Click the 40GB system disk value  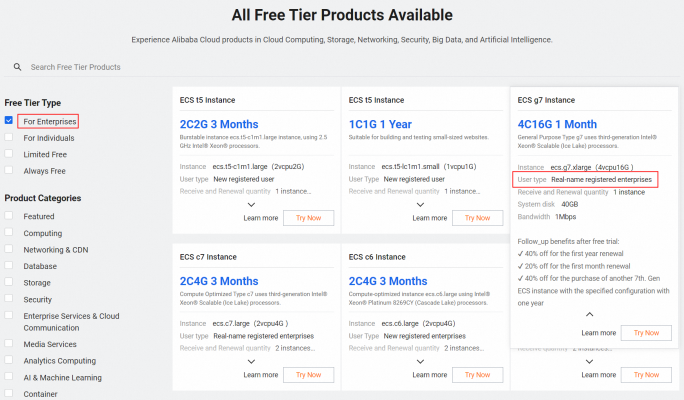pos(569,205)
